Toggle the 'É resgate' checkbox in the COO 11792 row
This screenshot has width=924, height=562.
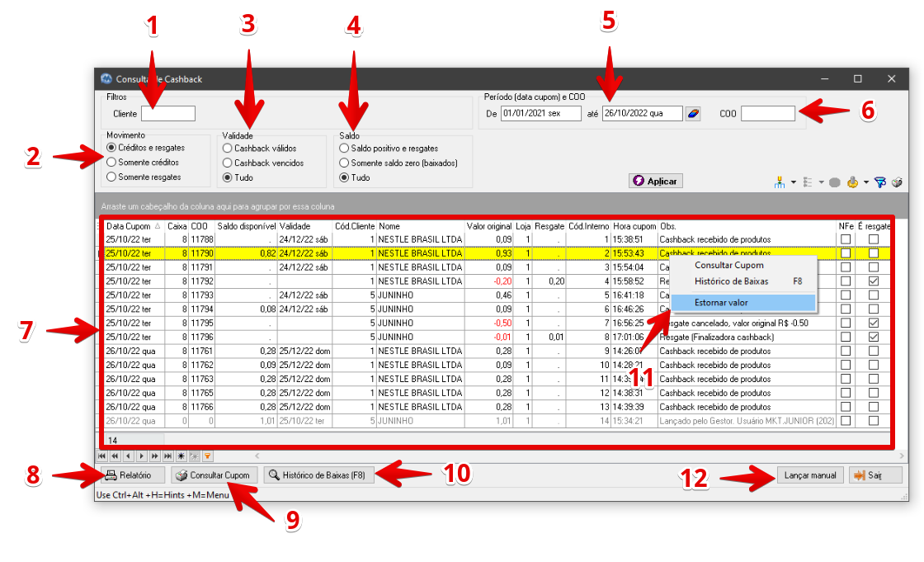(874, 281)
